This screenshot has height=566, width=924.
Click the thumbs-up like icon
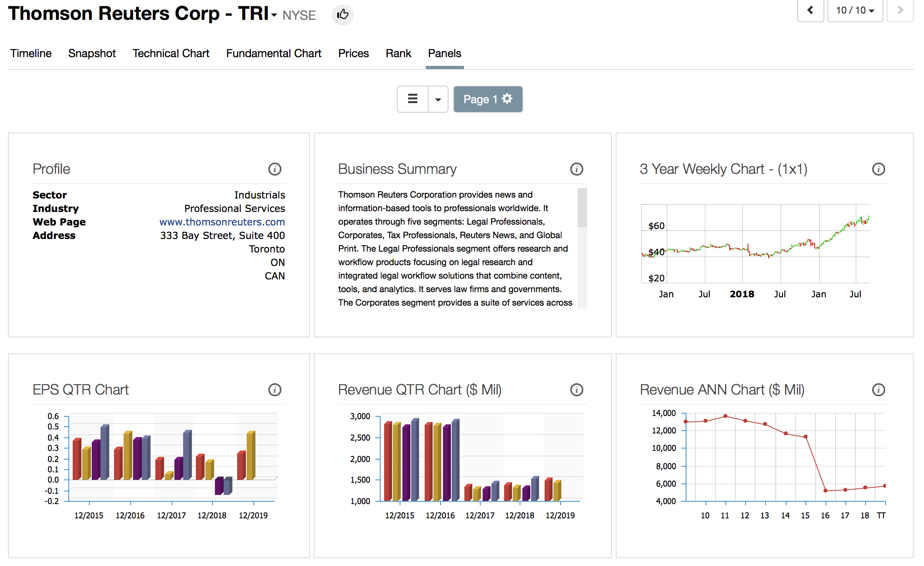pos(342,15)
